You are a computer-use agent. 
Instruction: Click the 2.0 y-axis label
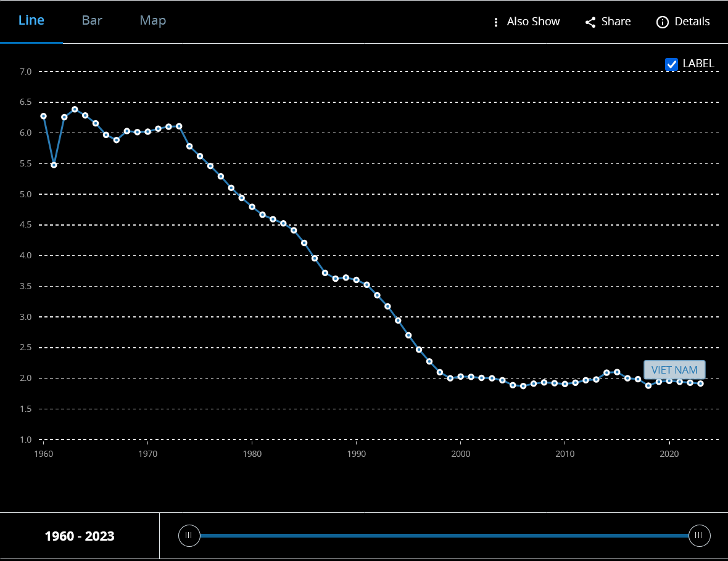click(25, 378)
